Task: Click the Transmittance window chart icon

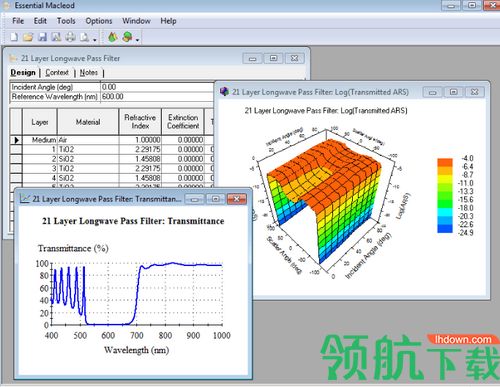Action: click(25, 198)
